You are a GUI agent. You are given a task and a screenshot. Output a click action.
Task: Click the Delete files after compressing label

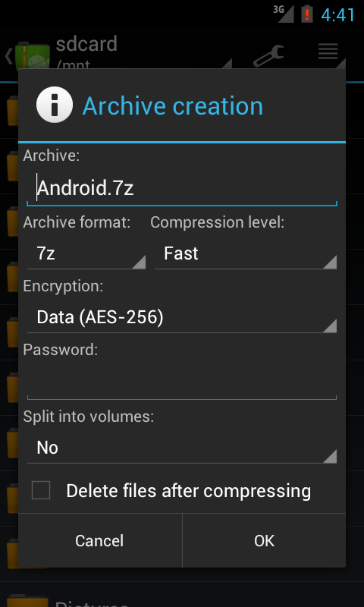pos(188,490)
